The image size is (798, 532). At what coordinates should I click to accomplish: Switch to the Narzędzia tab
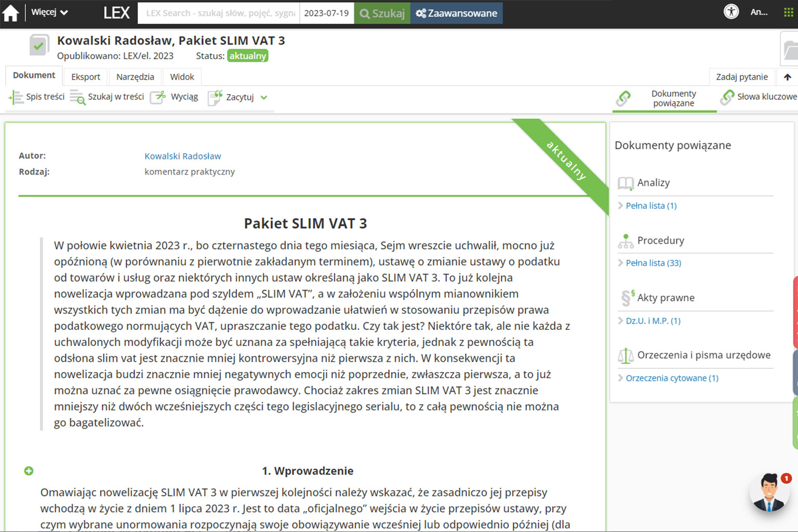[135, 77]
